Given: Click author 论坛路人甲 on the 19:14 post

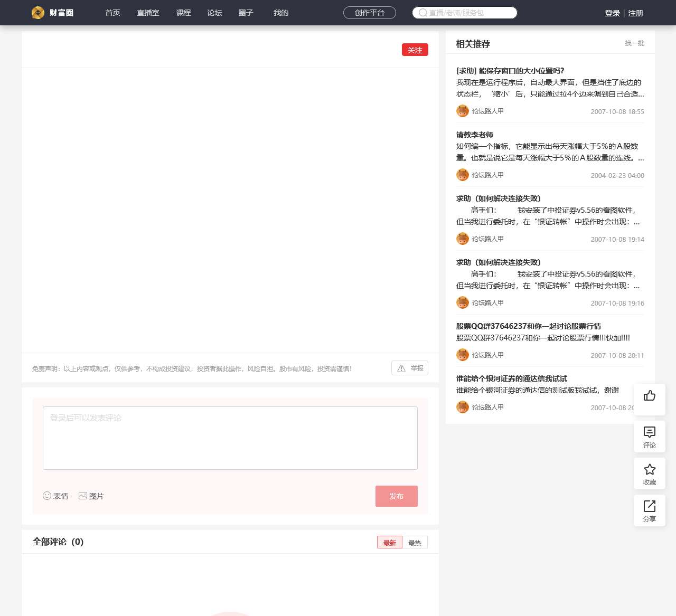Looking at the screenshot, I should (x=488, y=239).
